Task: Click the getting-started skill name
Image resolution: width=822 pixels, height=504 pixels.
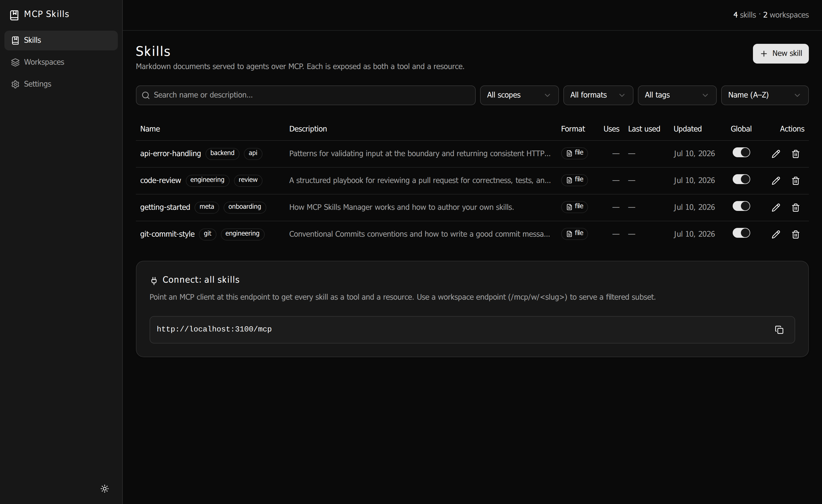Action: pos(165,207)
